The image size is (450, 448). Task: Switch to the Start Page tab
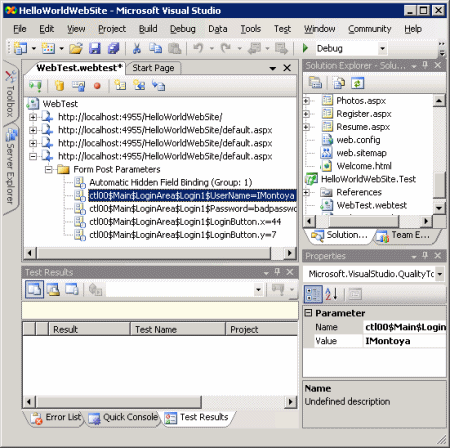[153, 68]
